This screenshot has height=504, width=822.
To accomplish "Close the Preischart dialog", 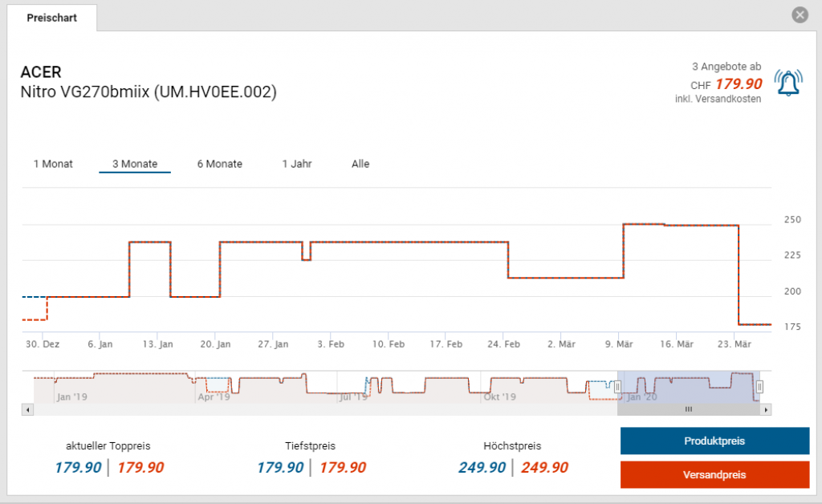I will click(x=799, y=14).
